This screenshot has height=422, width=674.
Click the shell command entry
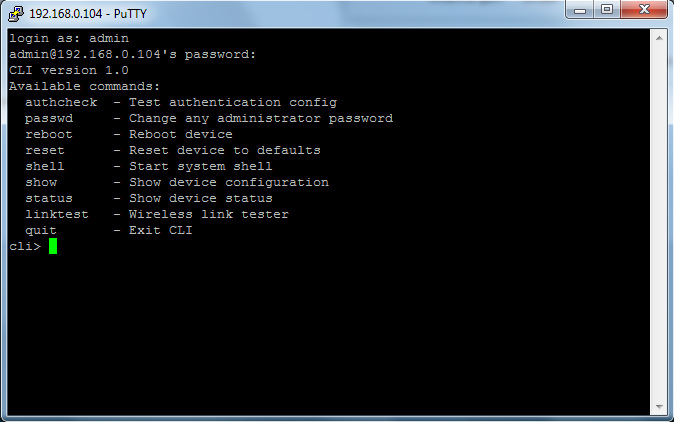point(148,166)
